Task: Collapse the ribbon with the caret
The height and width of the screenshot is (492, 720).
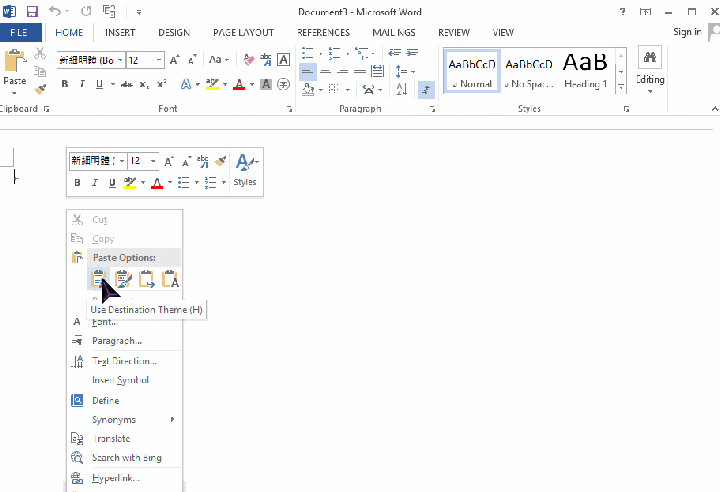Action: [714, 109]
